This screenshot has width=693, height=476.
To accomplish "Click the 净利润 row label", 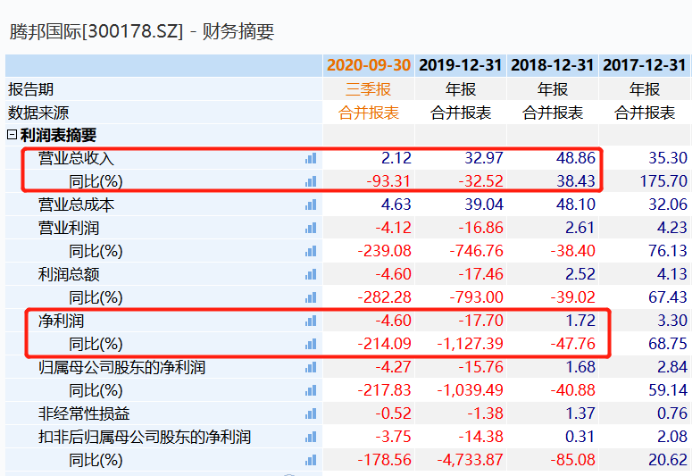I will pyautogui.click(x=61, y=321).
